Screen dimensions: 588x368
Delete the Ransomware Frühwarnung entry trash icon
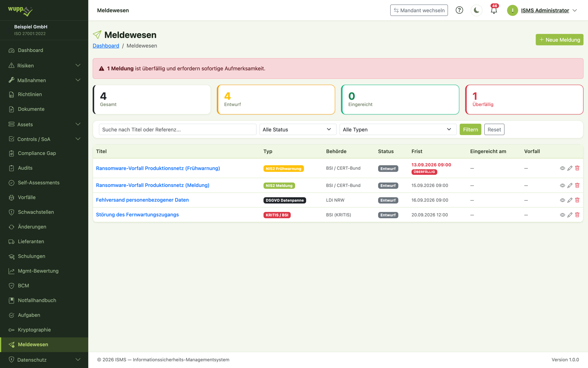[x=577, y=168]
